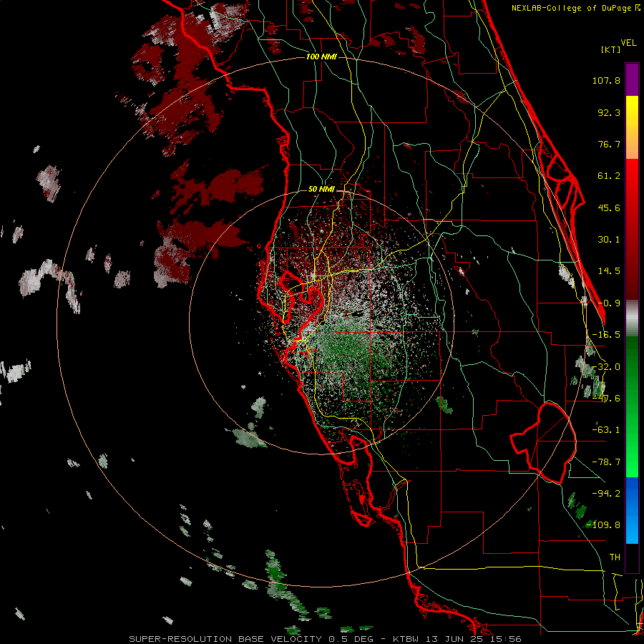This screenshot has width=644, height=644.
Task: Select the -47.6 velocity scale value
Action: [606, 399]
